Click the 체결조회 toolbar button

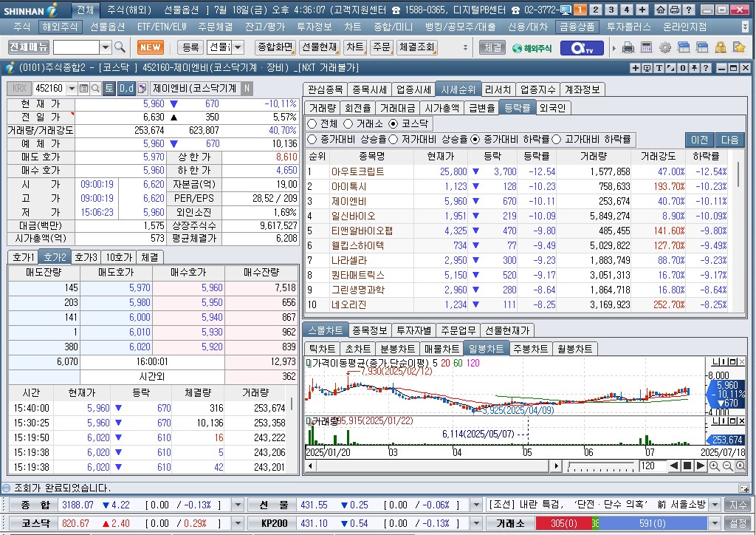click(x=416, y=47)
